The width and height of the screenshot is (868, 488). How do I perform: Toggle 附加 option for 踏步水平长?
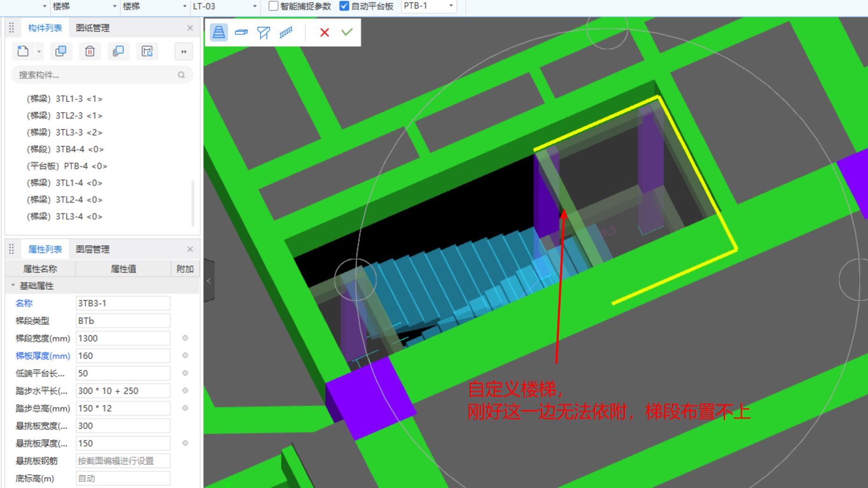point(185,391)
